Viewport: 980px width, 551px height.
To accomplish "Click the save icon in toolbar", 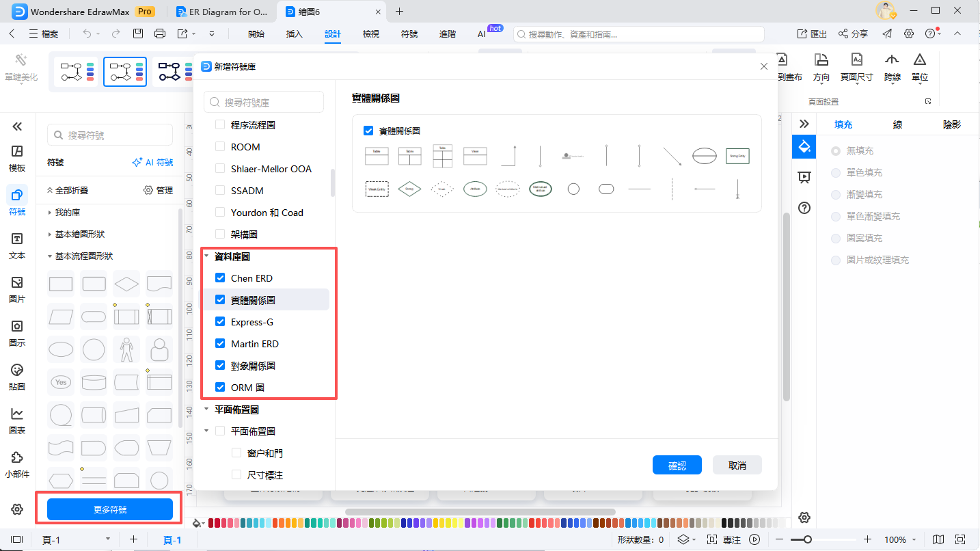I will [x=138, y=33].
